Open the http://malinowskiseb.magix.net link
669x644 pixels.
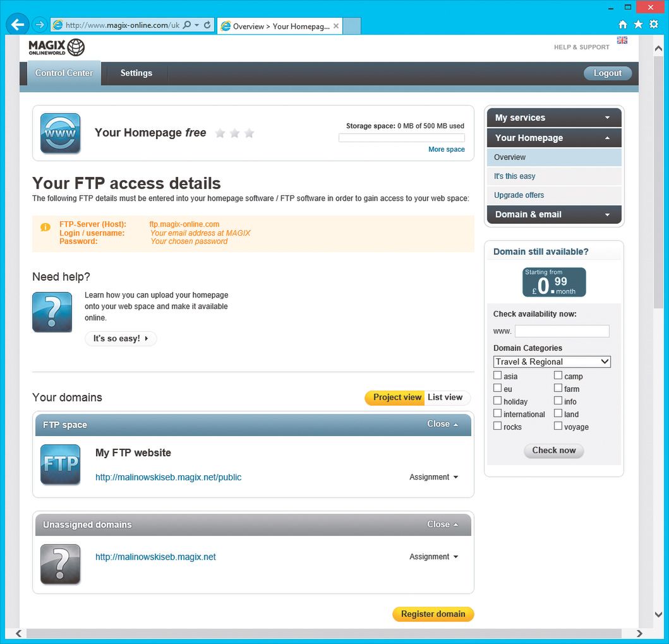tap(155, 557)
